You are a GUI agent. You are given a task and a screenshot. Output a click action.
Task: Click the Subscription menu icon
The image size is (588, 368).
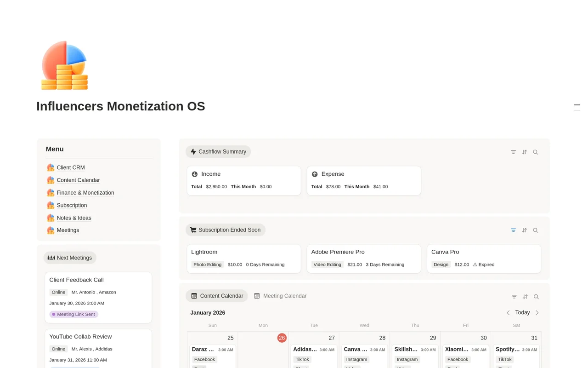51,205
